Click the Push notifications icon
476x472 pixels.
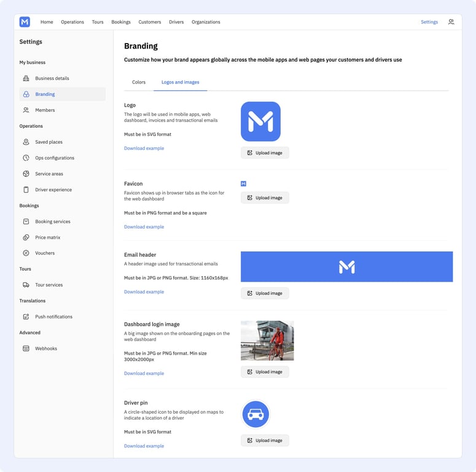26,317
